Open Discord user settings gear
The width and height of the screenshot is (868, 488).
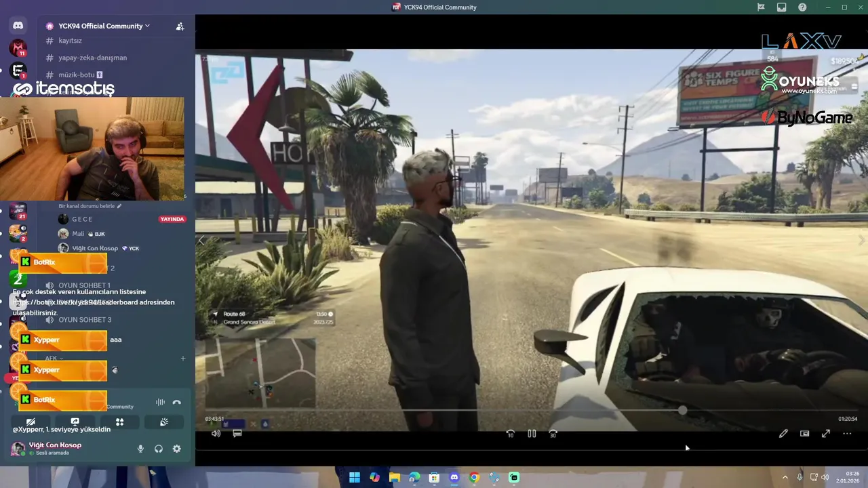click(177, 449)
